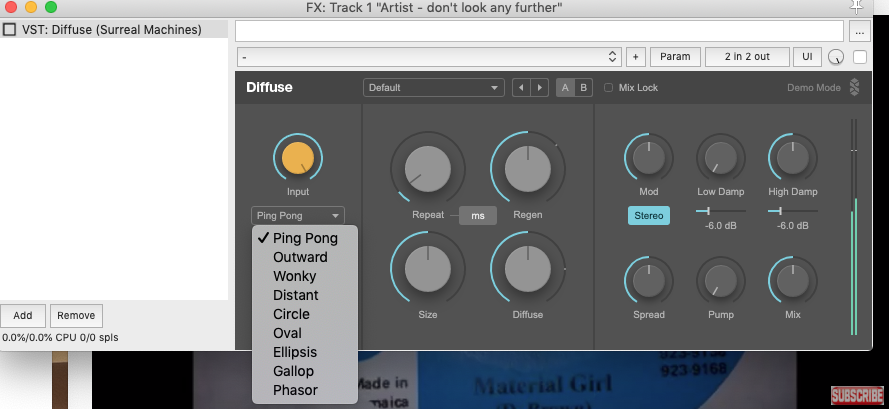Open the Default preset dropdown
The image size is (889, 409).
pyautogui.click(x=434, y=88)
